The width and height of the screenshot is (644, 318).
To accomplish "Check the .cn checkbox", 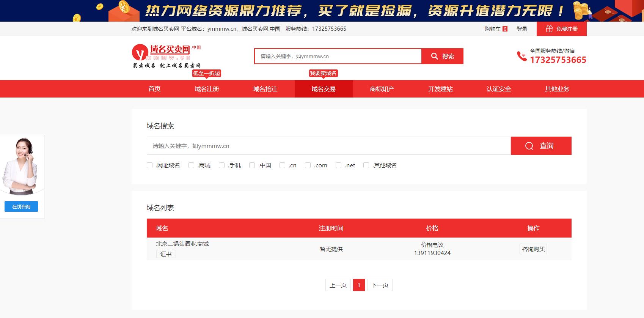I will pyautogui.click(x=282, y=165).
